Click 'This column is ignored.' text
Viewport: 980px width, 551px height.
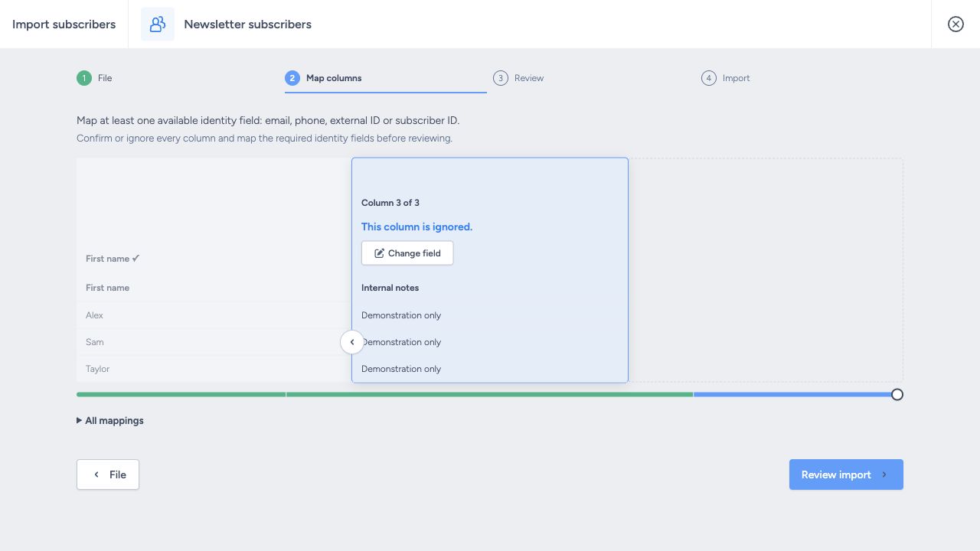pyautogui.click(x=416, y=227)
